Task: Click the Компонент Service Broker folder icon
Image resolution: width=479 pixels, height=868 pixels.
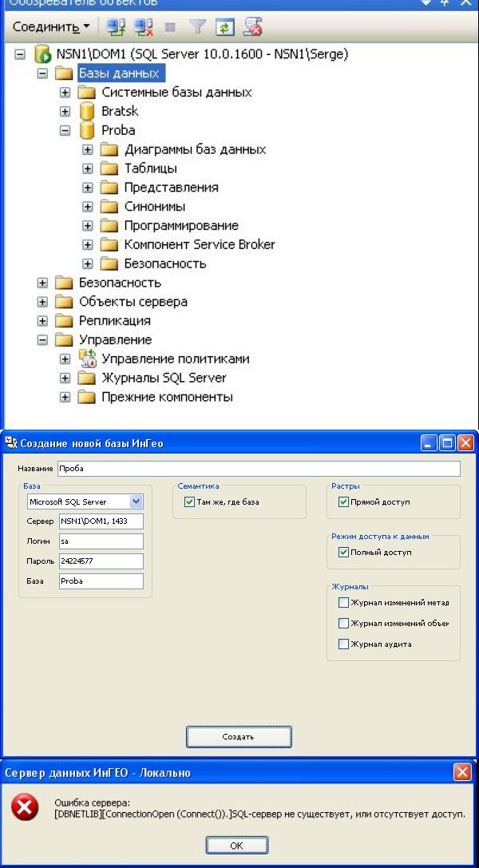Action: [x=109, y=244]
